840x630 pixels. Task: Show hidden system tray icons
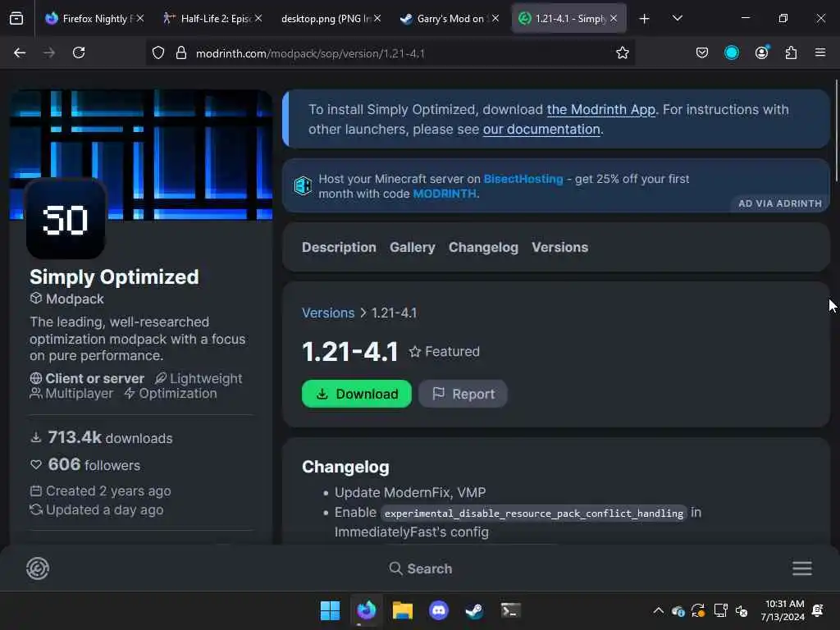point(659,610)
